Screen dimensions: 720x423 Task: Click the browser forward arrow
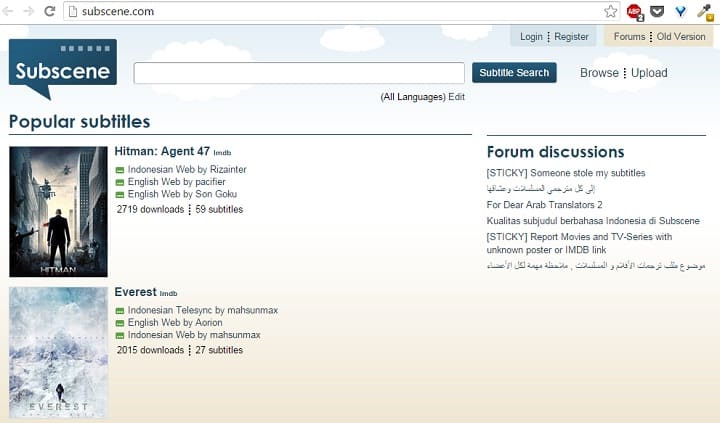29,11
